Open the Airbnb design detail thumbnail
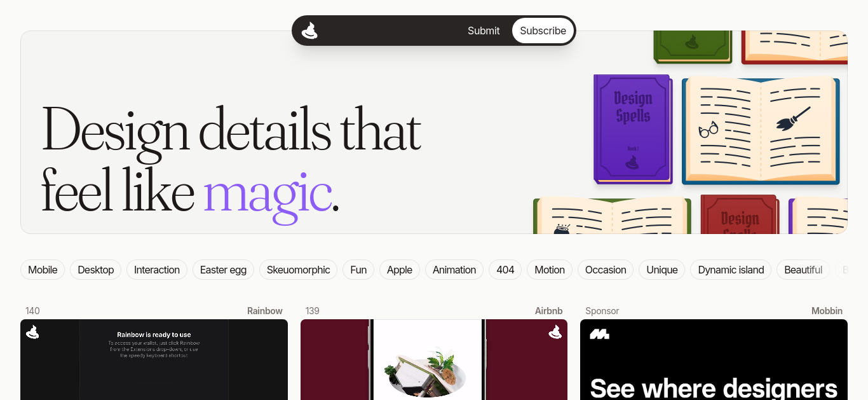Image resolution: width=868 pixels, height=400 pixels. coord(434,359)
